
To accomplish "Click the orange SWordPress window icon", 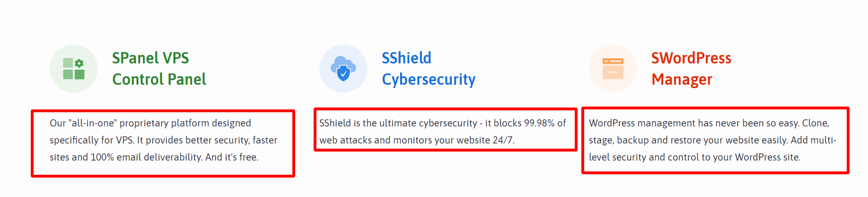I will (x=613, y=69).
